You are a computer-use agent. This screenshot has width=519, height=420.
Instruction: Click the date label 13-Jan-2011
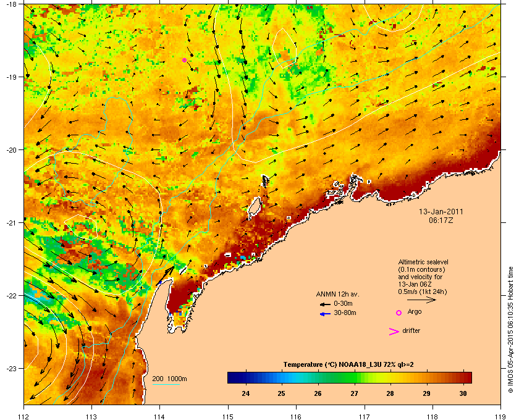pyautogui.click(x=441, y=211)
